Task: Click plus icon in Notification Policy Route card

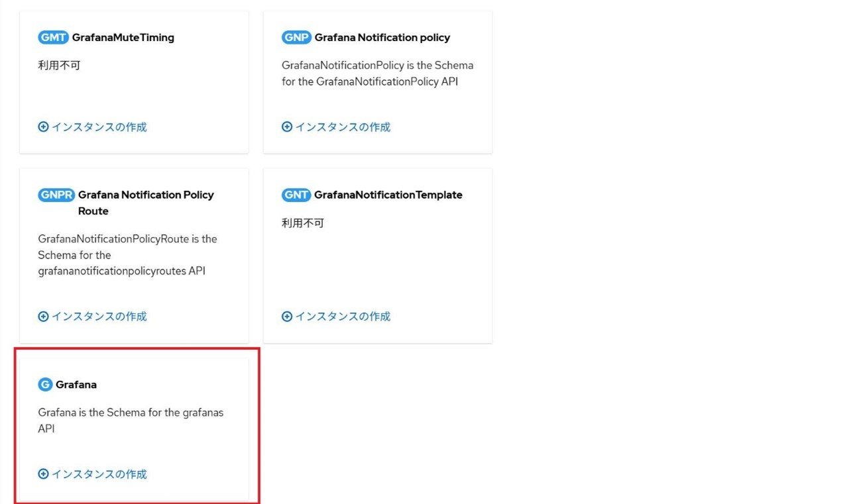Action: [44, 317]
